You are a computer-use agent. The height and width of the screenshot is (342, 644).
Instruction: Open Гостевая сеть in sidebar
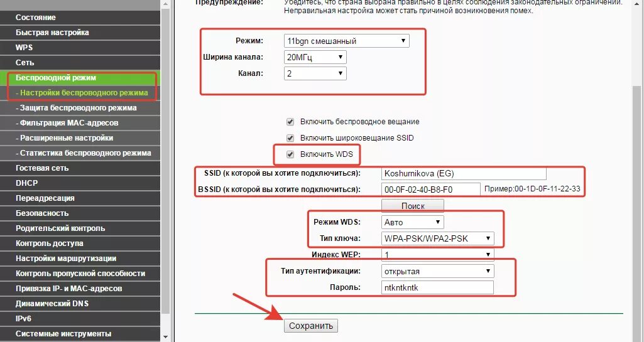point(80,168)
